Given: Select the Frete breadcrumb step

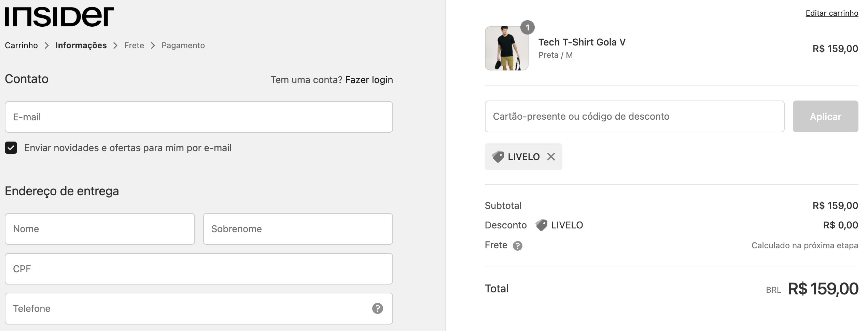Looking at the screenshot, I should (x=134, y=45).
